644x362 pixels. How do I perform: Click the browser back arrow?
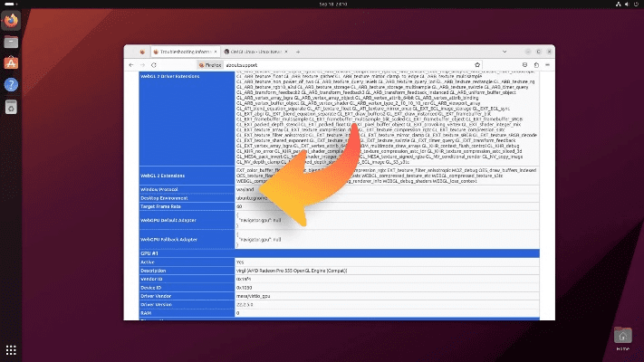(x=131, y=66)
